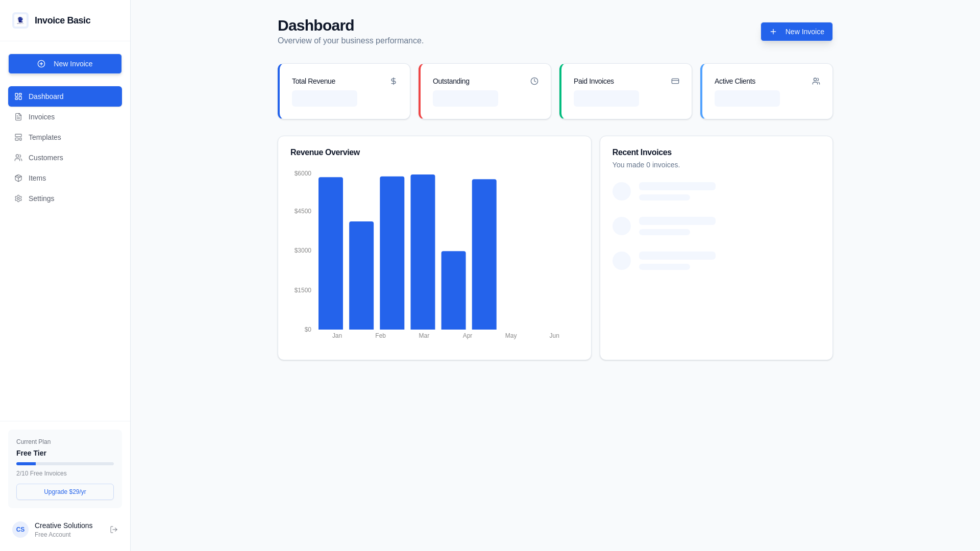Click the logout icon beside Creative Solutions
Viewport: 980px width, 551px height.
tap(114, 530)
